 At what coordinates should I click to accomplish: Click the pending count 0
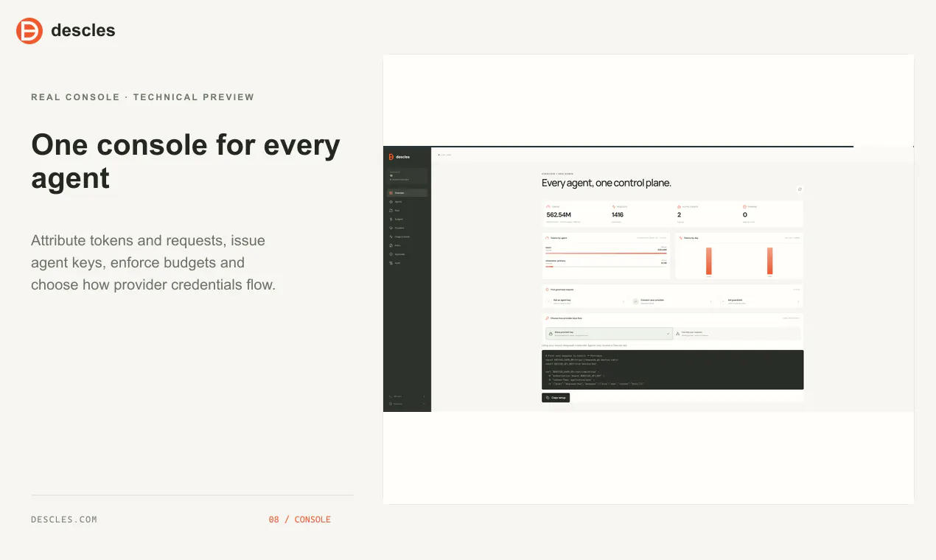click(x=745, y=214)
